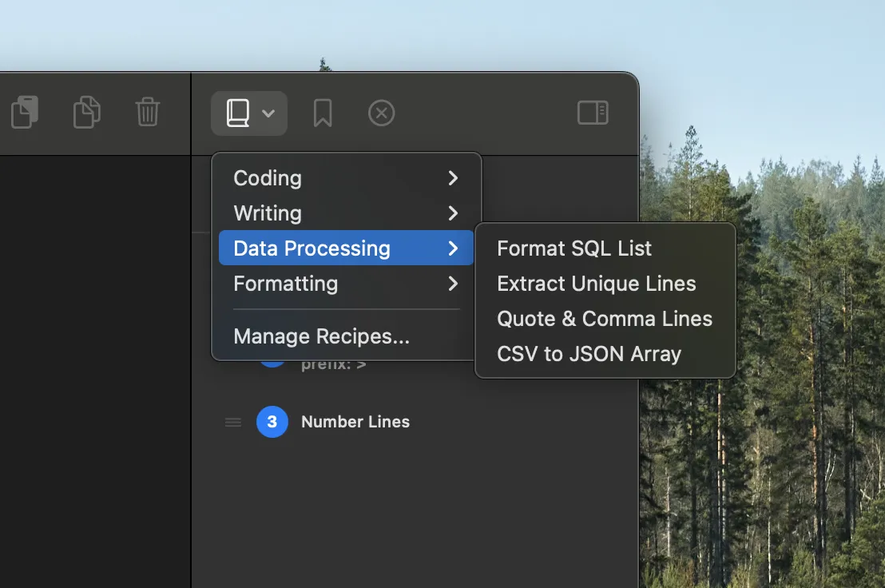Click the paste clipboard icon in toolbar
885x588 pixels.
point(25,113)
